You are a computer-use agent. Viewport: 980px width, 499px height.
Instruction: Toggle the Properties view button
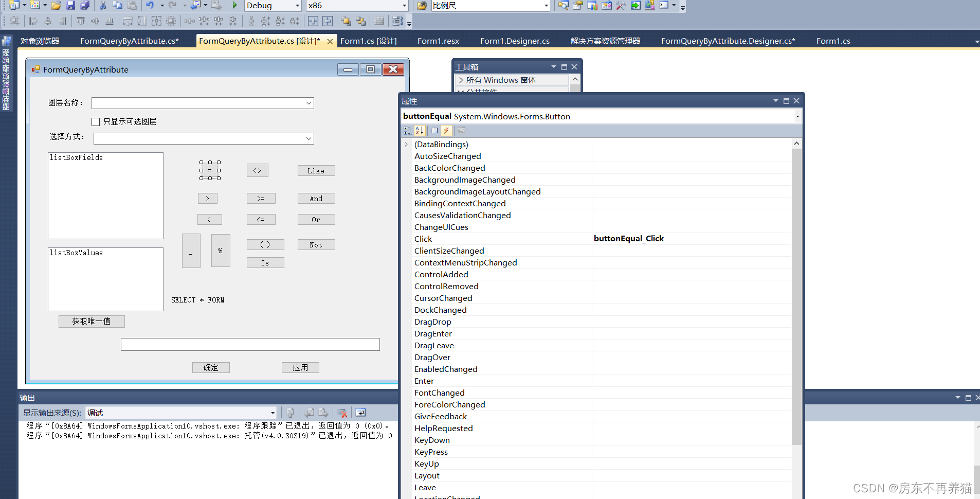[434, 131]
